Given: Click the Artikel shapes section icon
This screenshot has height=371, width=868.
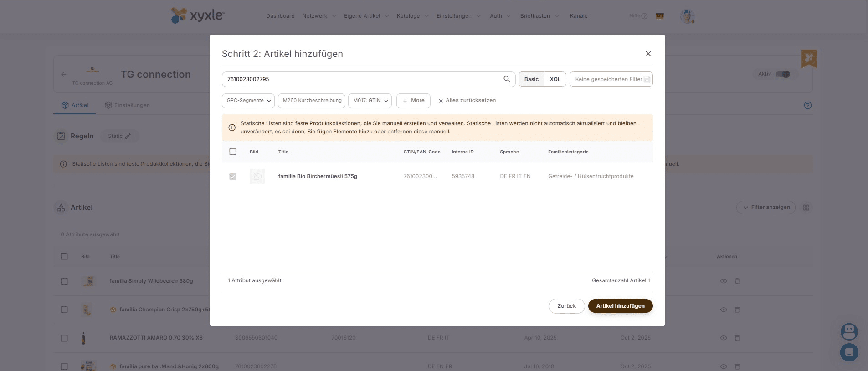Looking at the screenshot, I should click(x=61, y=208).
